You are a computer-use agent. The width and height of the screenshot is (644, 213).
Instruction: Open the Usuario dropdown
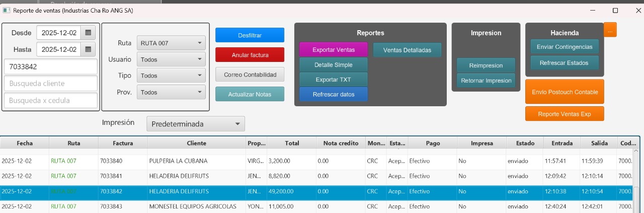coord(171,59)
